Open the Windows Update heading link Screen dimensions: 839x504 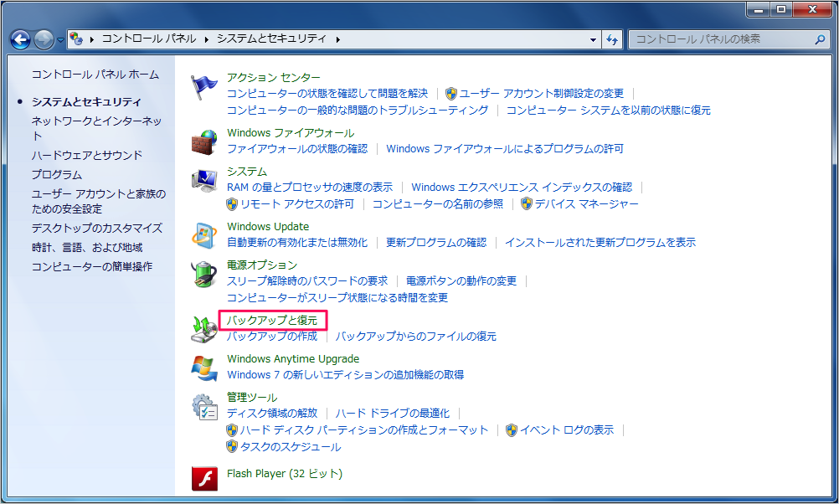(268, 226)
